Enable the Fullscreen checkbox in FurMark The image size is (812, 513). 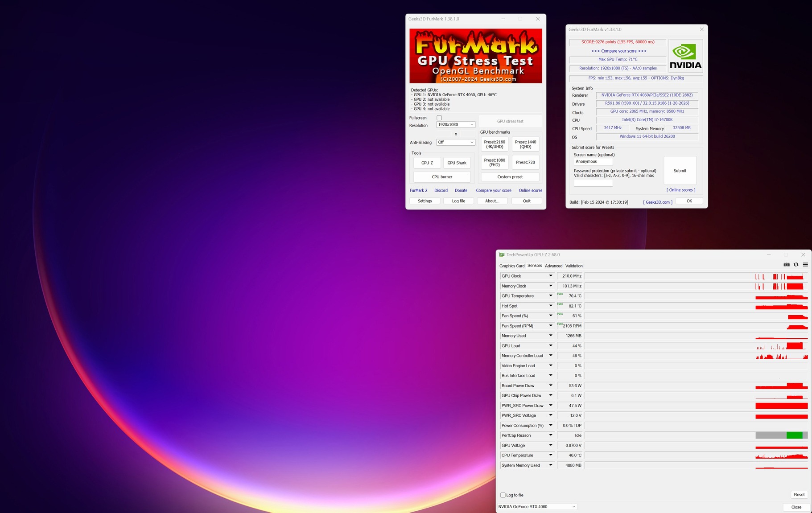tap(439, 118)
